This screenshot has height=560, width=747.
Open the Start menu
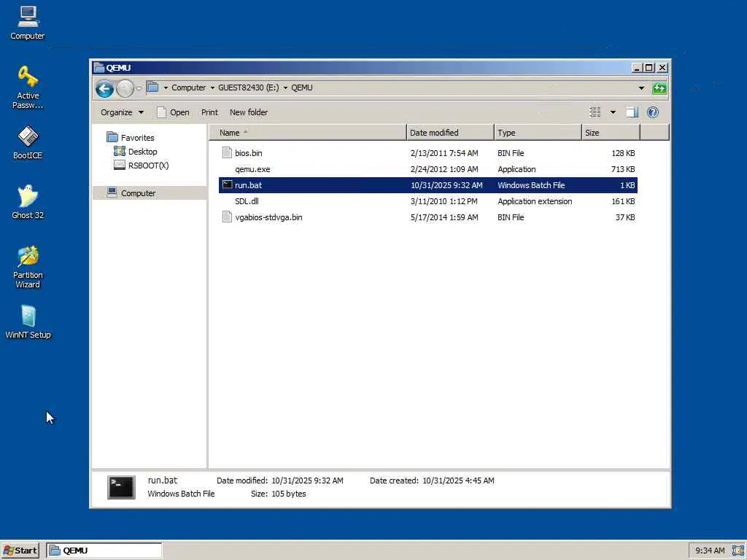coord(20,551)
